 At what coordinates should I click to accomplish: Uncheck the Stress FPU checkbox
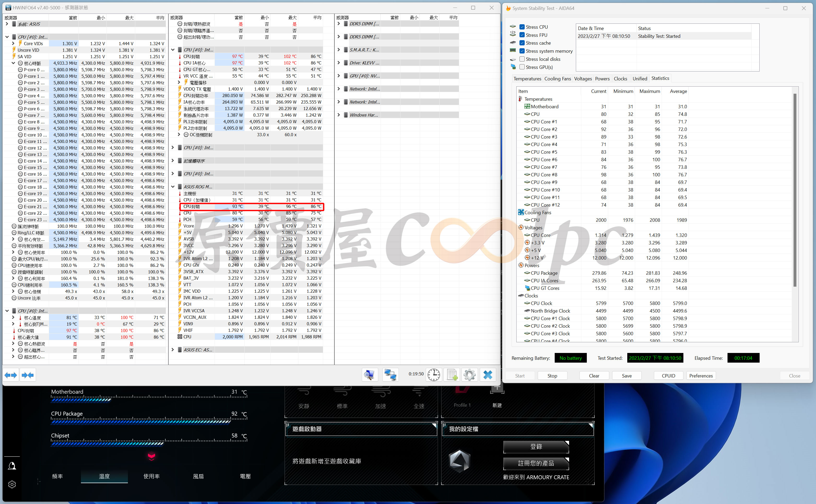pyautogui.click(x=522, y=35)
